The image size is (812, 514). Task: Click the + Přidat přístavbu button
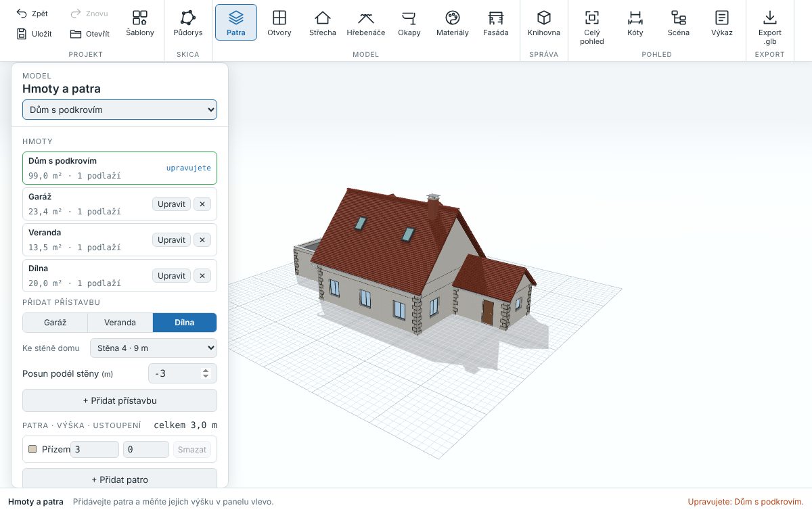[x=120, y=400]
